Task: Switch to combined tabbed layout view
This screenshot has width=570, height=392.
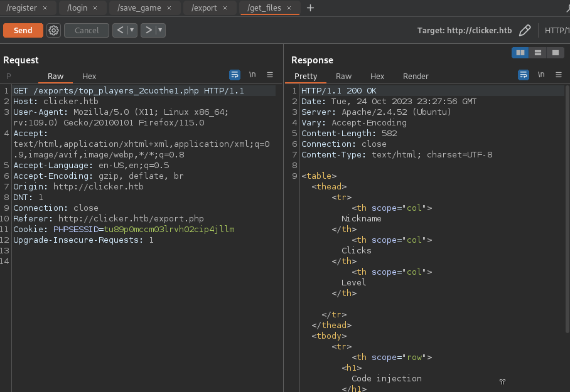Action: tap(555, 53)
